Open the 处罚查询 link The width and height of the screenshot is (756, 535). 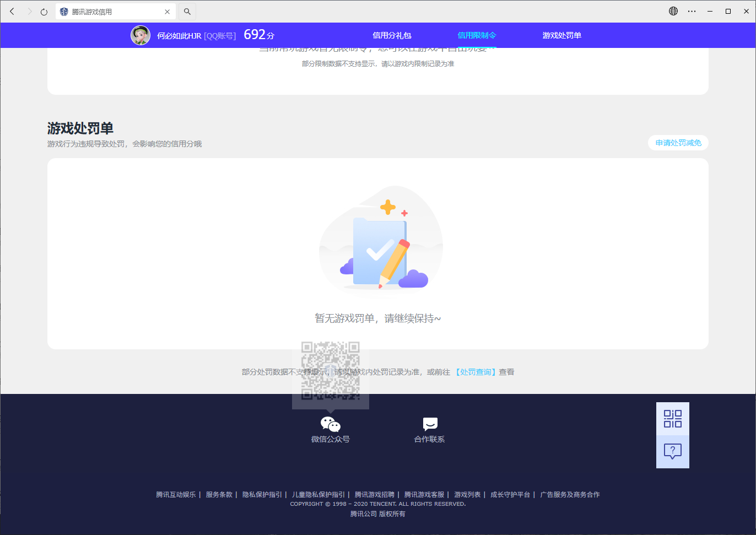coord(476,372)
